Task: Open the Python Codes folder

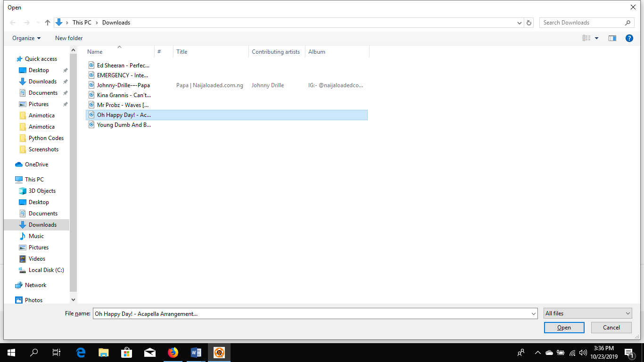Action: click(46, 138)
